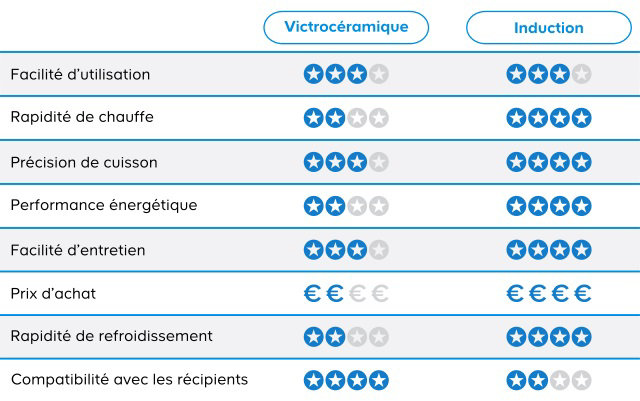640x401 pixels.
Task: Click the Compatibilité avec les récipients label
Action: pos(129,379)
